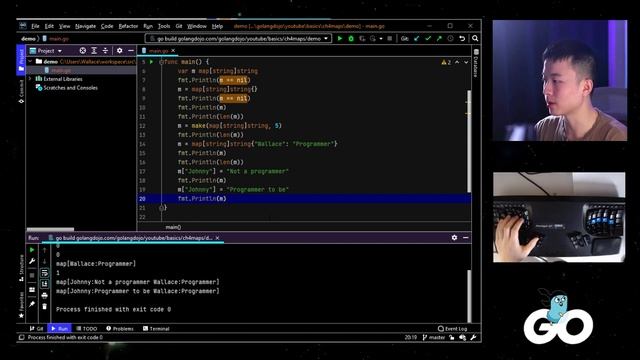Open the Event Log
The height and width of the screenshot is (360, 640).
[452, 329]
